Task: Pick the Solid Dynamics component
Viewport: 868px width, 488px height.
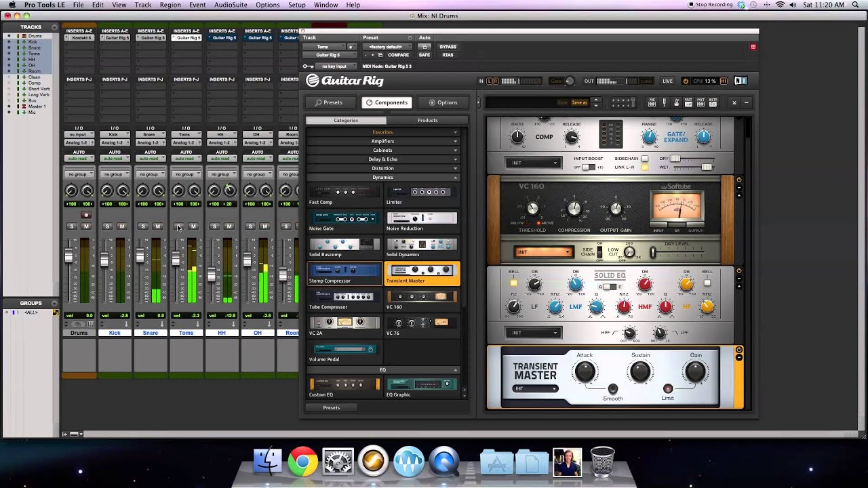Action: (x=422, y=247)
